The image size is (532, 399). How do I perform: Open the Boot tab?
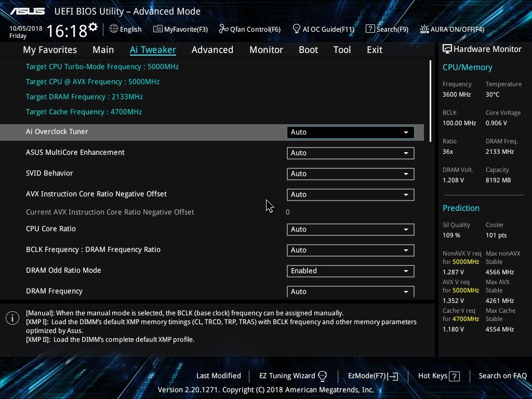click(x=309, y=50)
